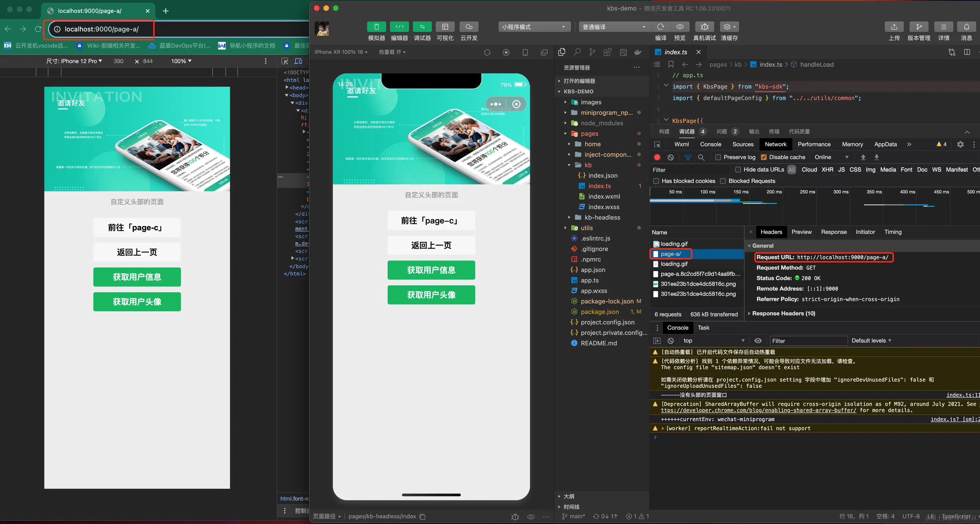Viewport: 980px width, 524px height.
Task: Toggle the 模拟器 simulator icon
Action: click(376, 27)
